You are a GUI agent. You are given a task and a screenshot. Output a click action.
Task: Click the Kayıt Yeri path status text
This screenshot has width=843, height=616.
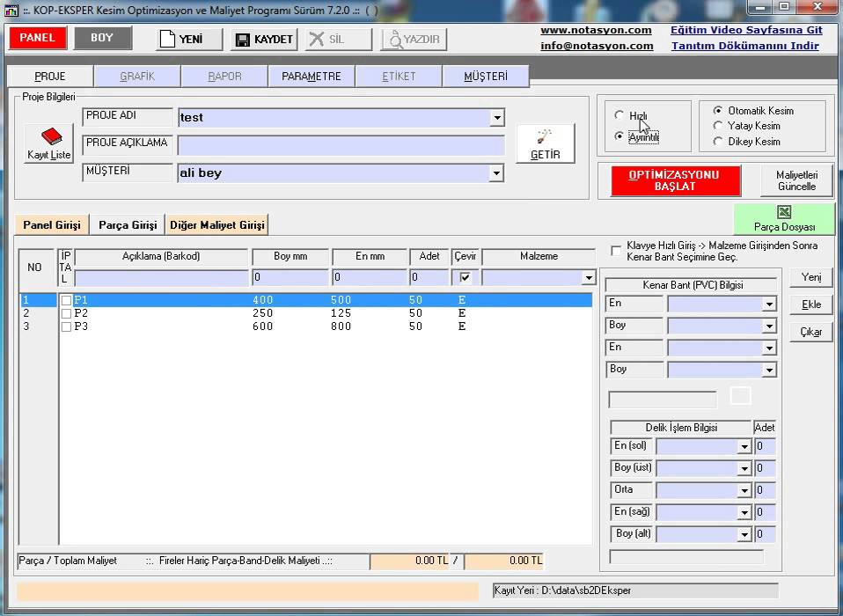coord(563,590)
